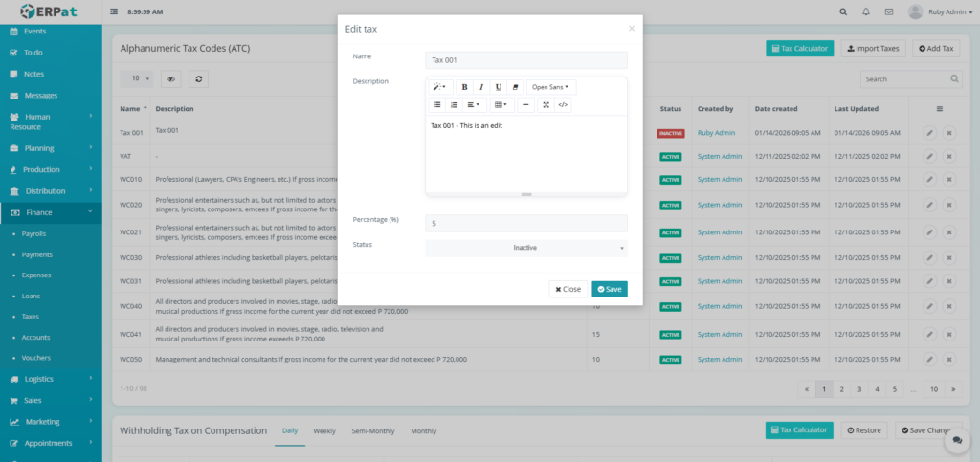Click the Percentage input field
This screenshot has height=462, width=980.
click(526, 223)
